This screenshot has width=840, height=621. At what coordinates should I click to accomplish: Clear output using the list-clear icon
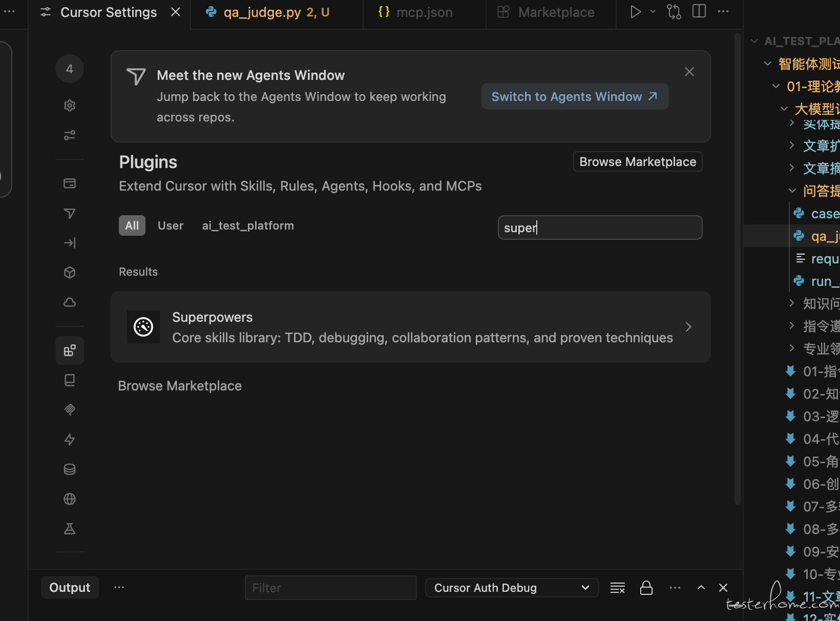point(618,588)
